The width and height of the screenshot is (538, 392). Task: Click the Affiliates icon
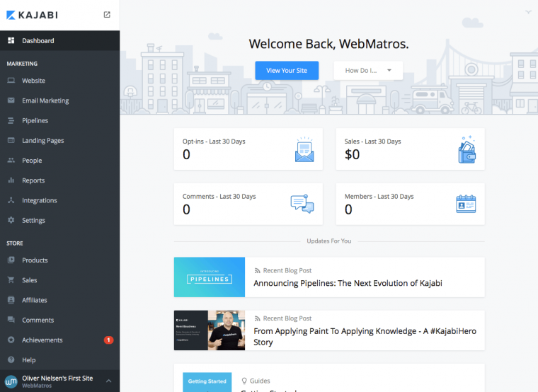click(11, 300)
